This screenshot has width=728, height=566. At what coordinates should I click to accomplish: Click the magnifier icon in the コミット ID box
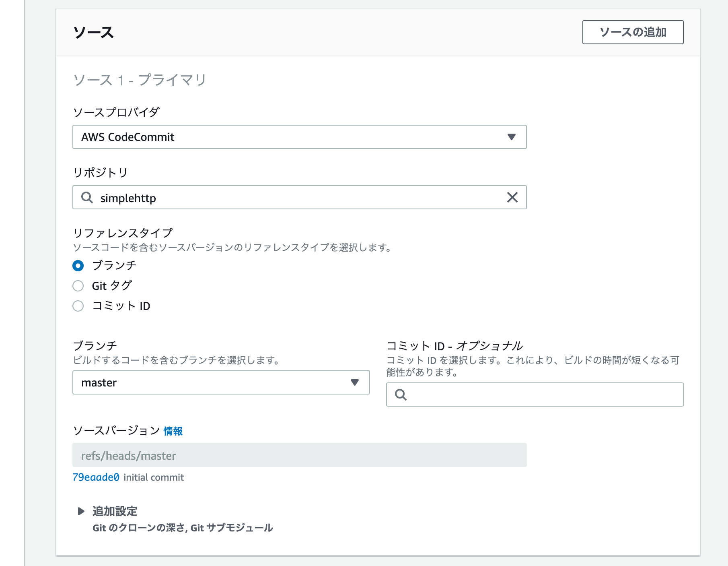click(x=401, y=396)
